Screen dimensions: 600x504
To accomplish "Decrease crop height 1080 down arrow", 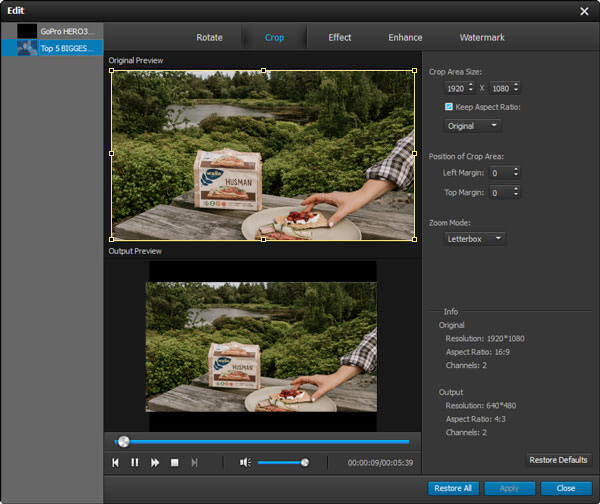I will click(516, 91).
